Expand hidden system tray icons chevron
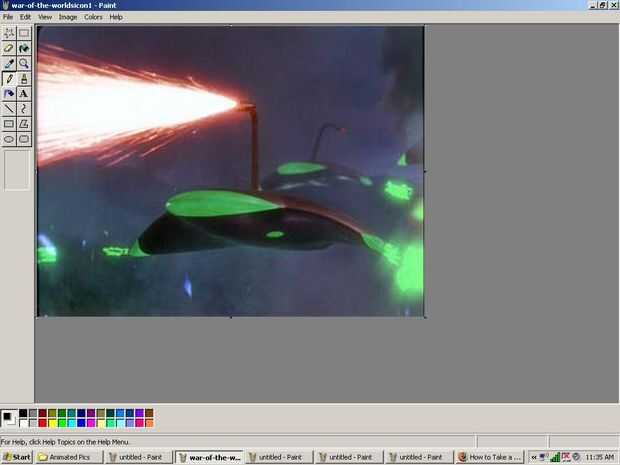The width and height of the screenshot is (620, 465). click(x=534, y=457)
